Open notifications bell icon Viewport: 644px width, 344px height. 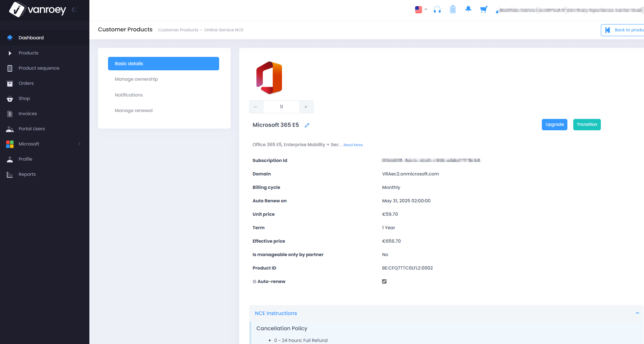[468, 9]
